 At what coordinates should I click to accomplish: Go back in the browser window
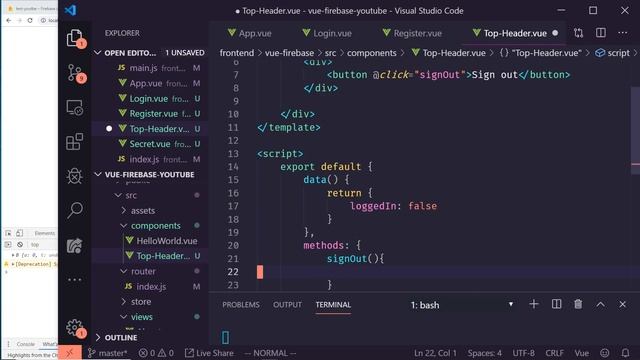(9, 20)
